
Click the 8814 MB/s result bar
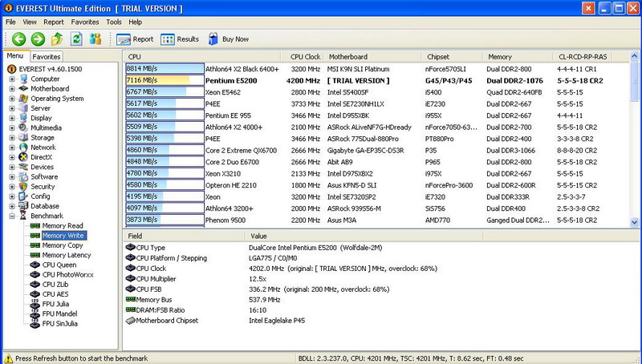click(165, 69)
